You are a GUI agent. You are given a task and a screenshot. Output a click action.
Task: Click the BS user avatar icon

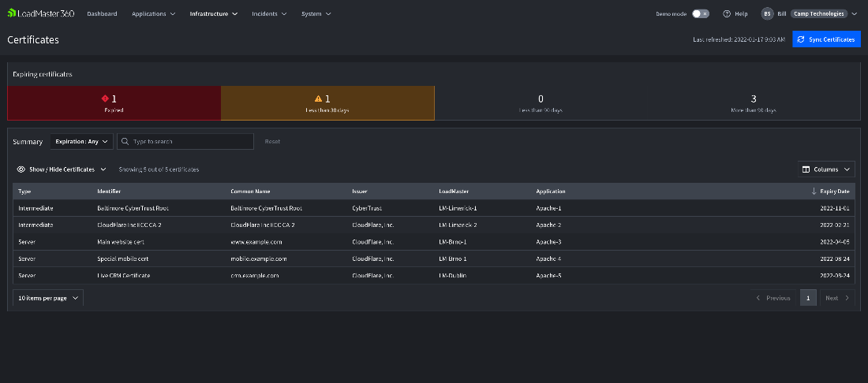(x=767, y=13)
